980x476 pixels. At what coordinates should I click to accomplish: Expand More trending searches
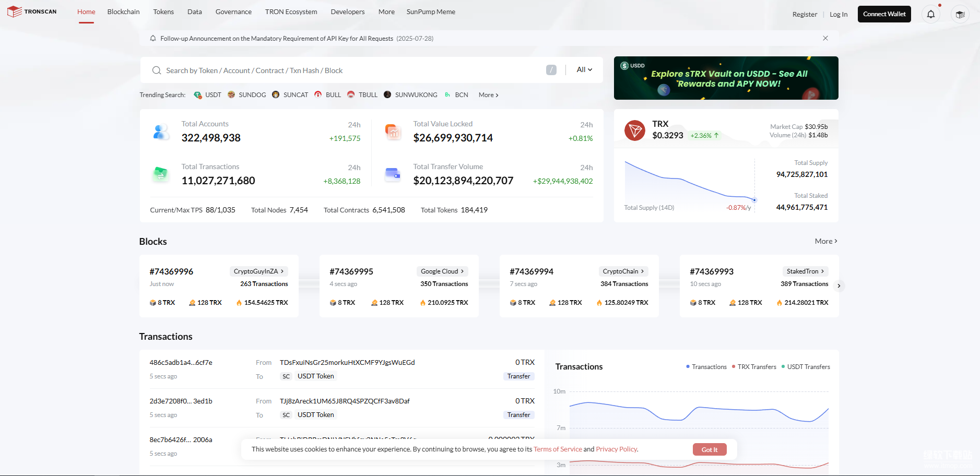point(489,95)
